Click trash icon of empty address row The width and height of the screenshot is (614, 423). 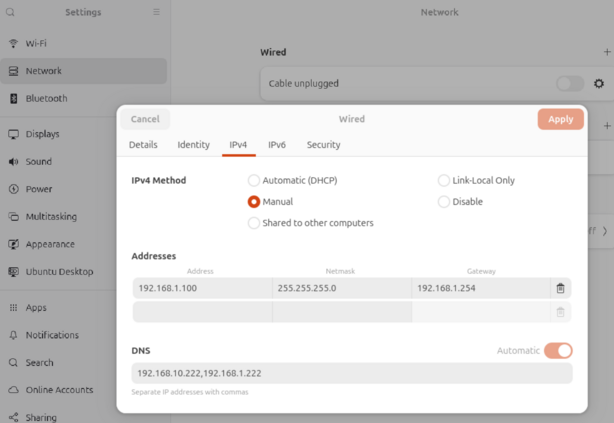click(x=560, y=312)
